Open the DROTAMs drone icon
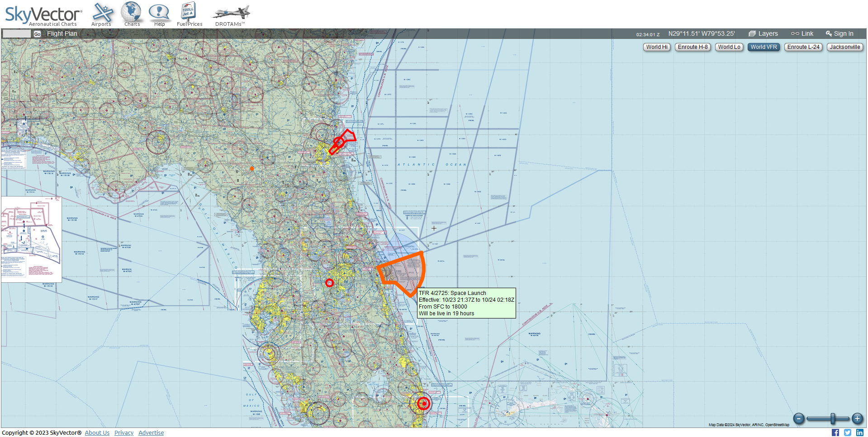The width and height of the screenshot is (868, 437). point(231,15)
